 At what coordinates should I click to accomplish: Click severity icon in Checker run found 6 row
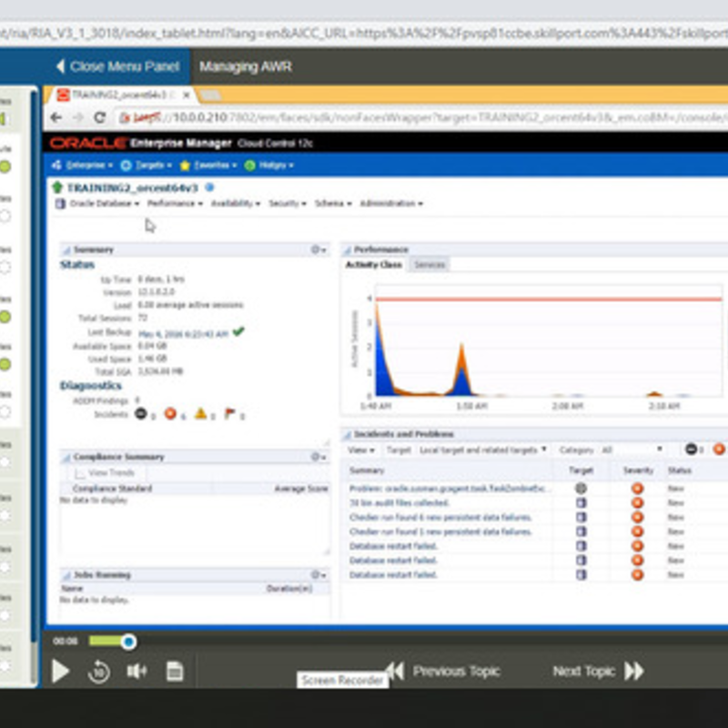tap(638, 517)
